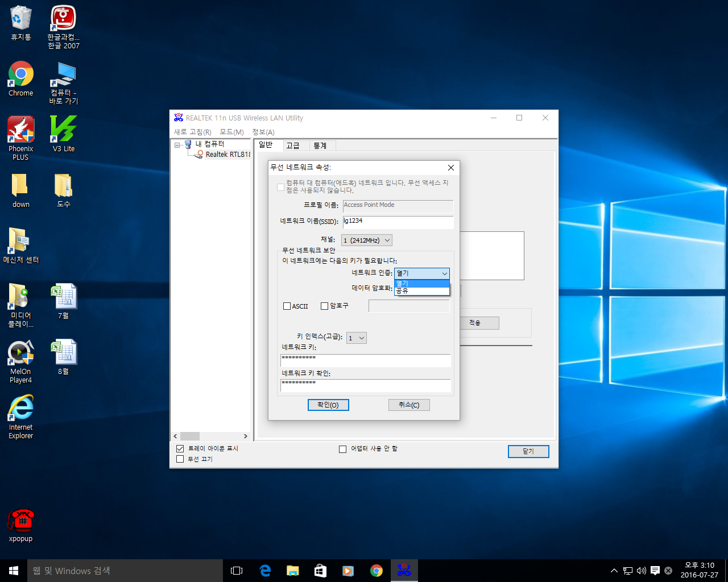Check the 어댑터 사용 안 함 checkbox

(342, 449)
